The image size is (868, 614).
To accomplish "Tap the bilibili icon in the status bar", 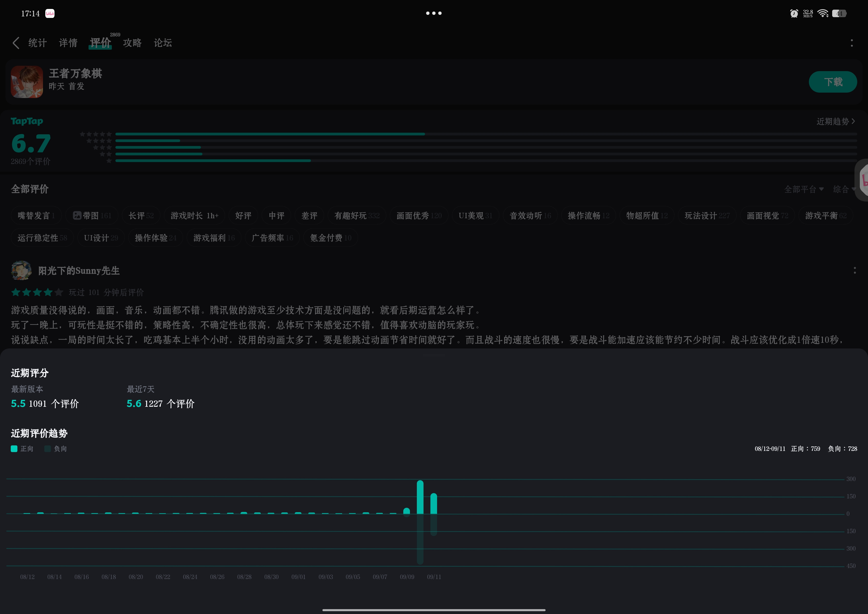I will (x=50, y=14).
